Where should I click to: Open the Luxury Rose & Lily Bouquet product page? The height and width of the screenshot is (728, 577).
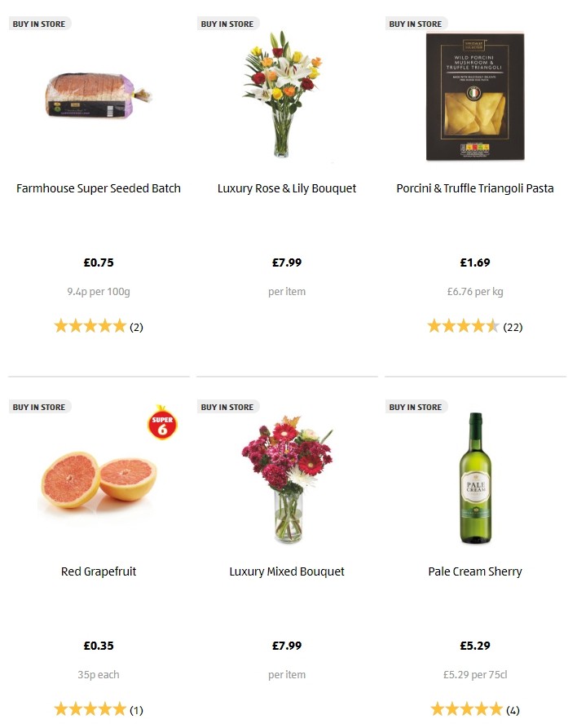287,188
